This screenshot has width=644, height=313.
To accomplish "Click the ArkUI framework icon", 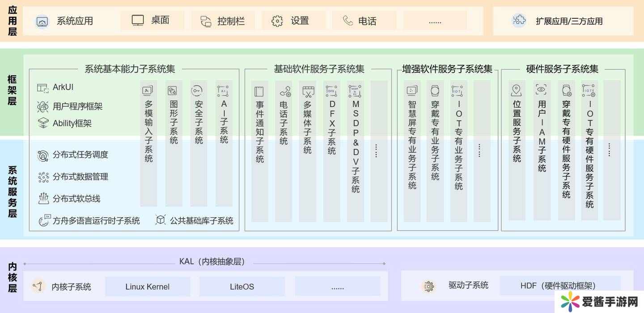I will (x=43, y=88).
